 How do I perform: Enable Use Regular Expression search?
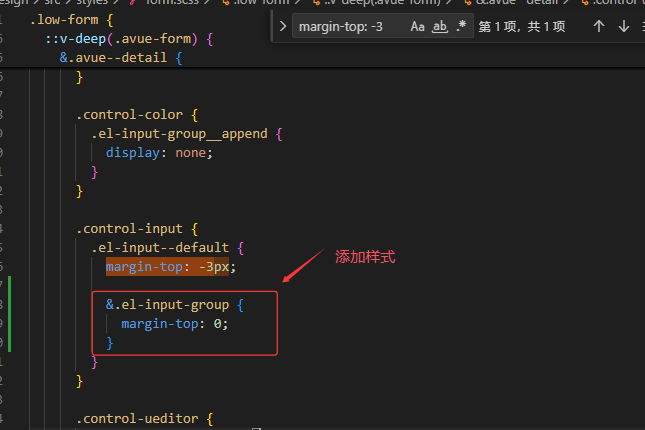pyautogui.click(x=461, y=27)
